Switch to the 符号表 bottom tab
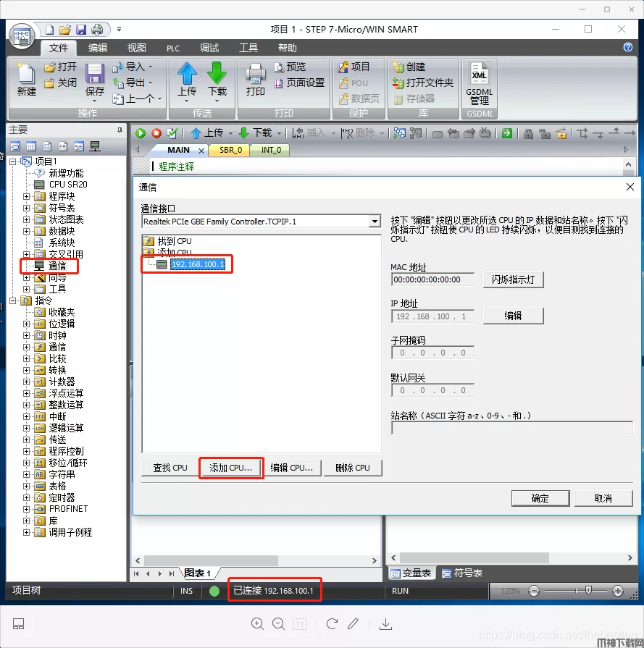Image resolution: width=644 pixels, height=648 pixels. [x=462, y=573]
